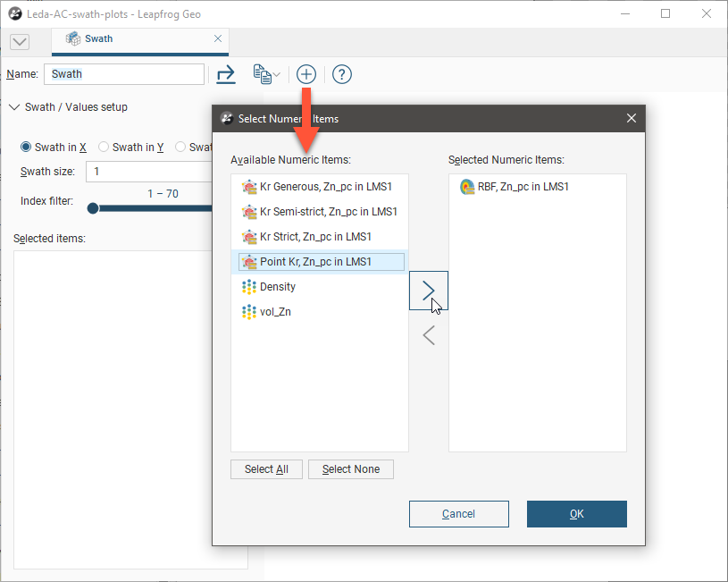Click the Index filter slider handle

tap(93, 208)
